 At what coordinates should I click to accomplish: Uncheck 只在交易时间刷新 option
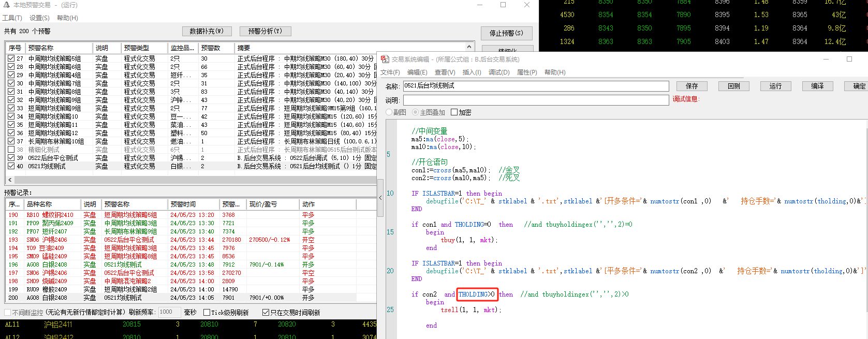[266, 313]
